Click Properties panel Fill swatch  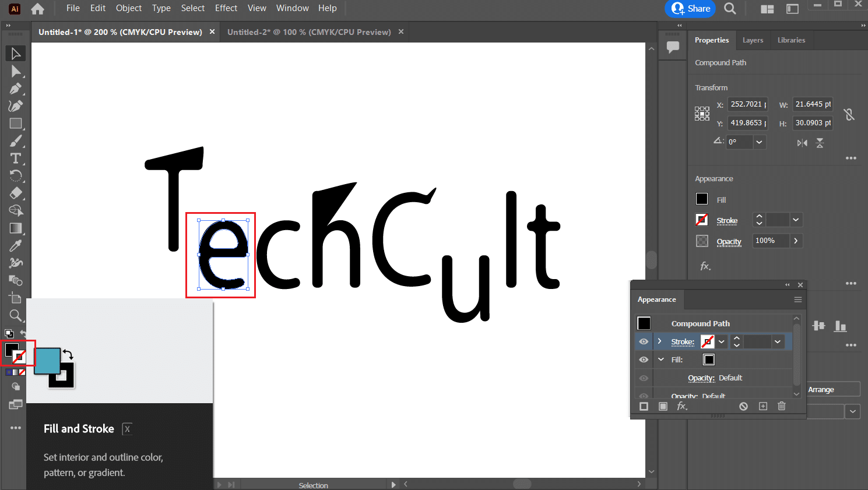click(702, 199)
